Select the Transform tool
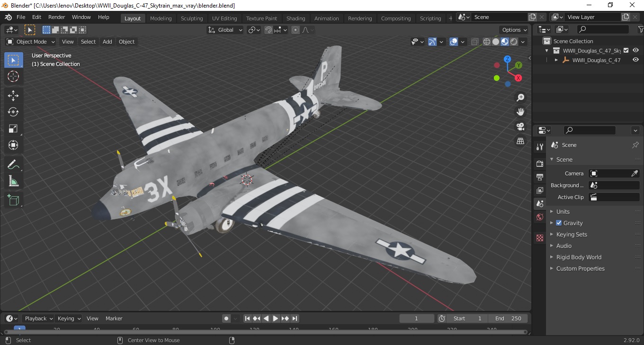644x345 pixels. tap(13, 145)
